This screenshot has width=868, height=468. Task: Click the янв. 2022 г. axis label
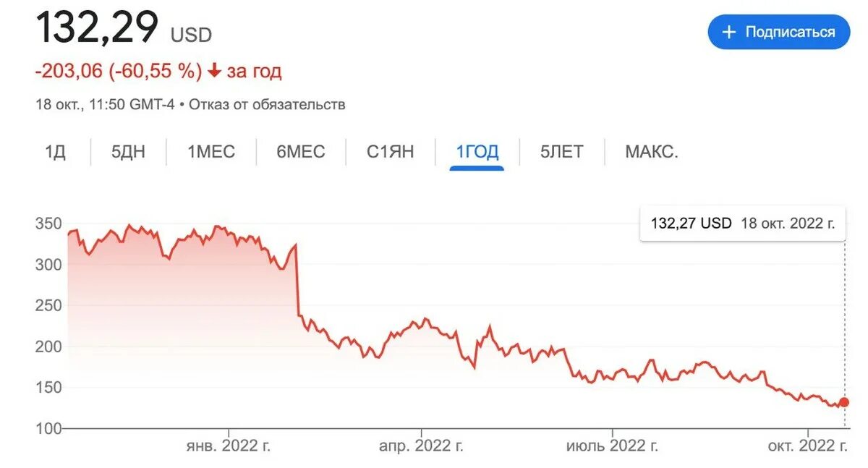228,446
